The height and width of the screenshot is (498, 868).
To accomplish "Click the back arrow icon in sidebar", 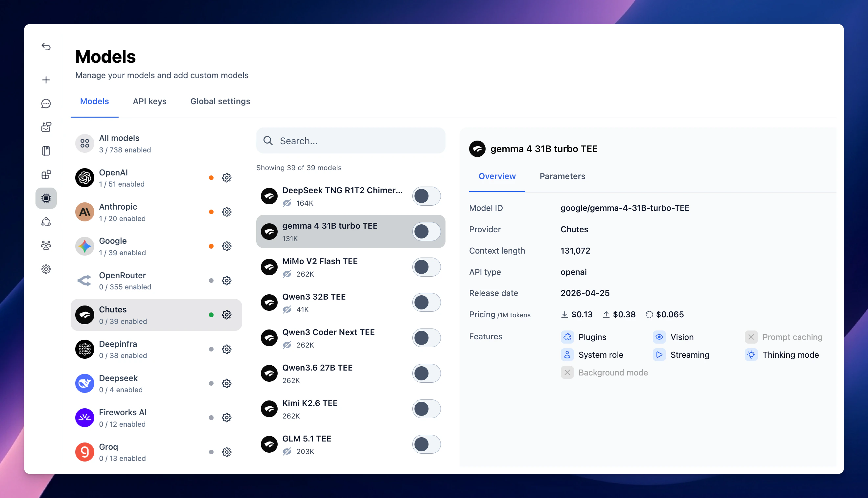I will tap(46, 47).
